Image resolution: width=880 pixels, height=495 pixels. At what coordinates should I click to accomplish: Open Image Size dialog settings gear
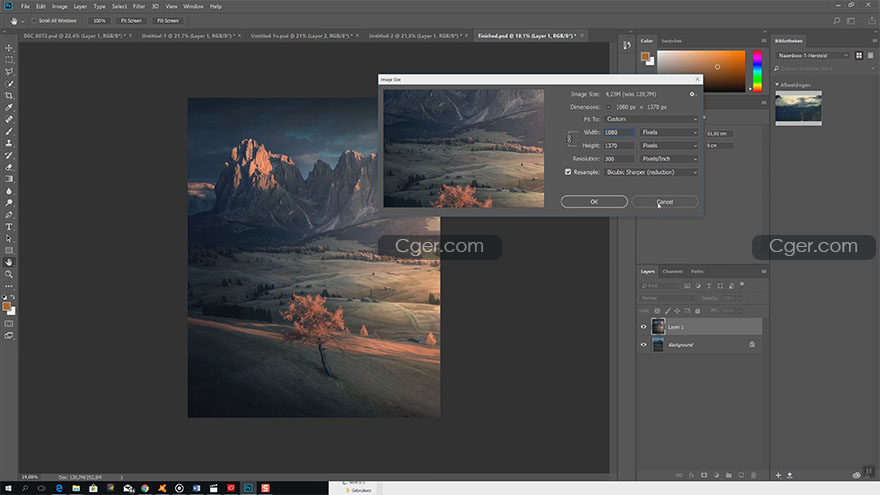[692, 94]
